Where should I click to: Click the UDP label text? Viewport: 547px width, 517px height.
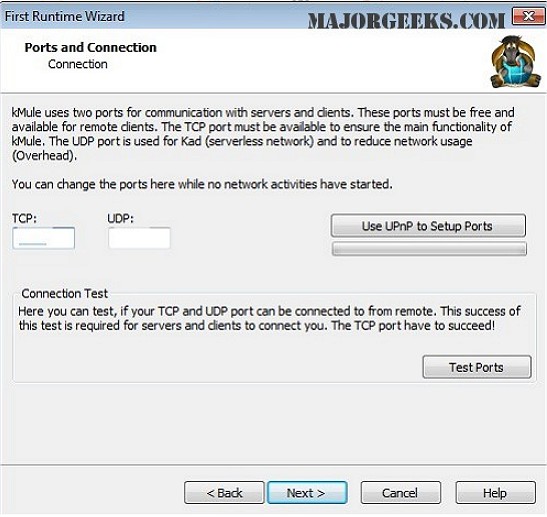tap(121, 218)
